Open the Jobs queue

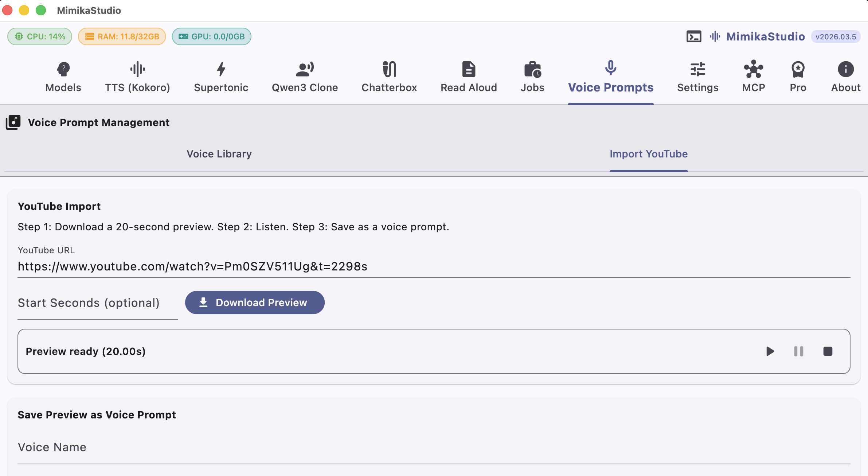532,77
